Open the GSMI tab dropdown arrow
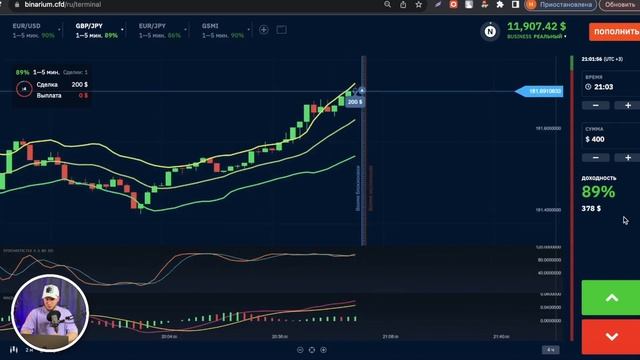The image size is (640, 360). 248,30
